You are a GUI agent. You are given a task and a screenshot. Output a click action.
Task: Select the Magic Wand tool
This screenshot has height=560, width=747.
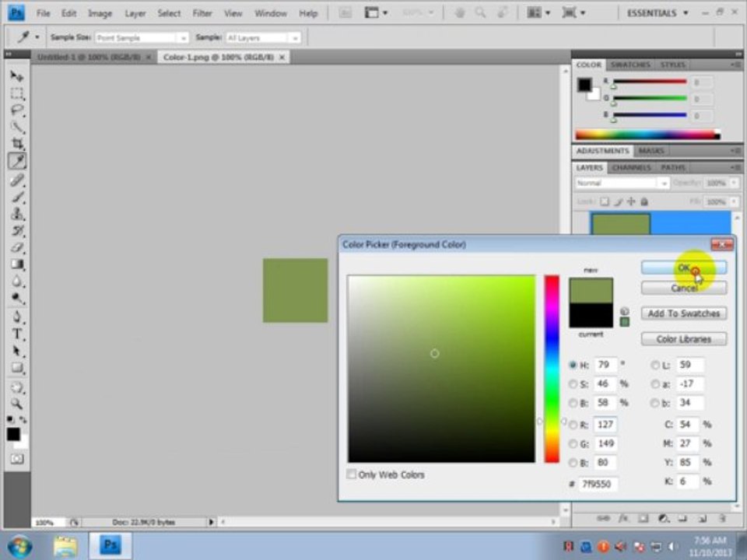[16, 127]
